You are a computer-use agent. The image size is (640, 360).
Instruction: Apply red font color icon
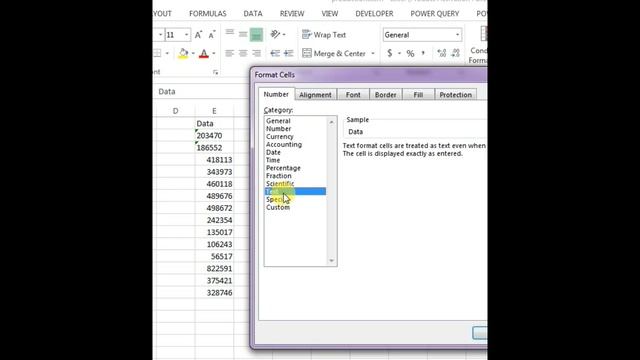coord(204,53)
